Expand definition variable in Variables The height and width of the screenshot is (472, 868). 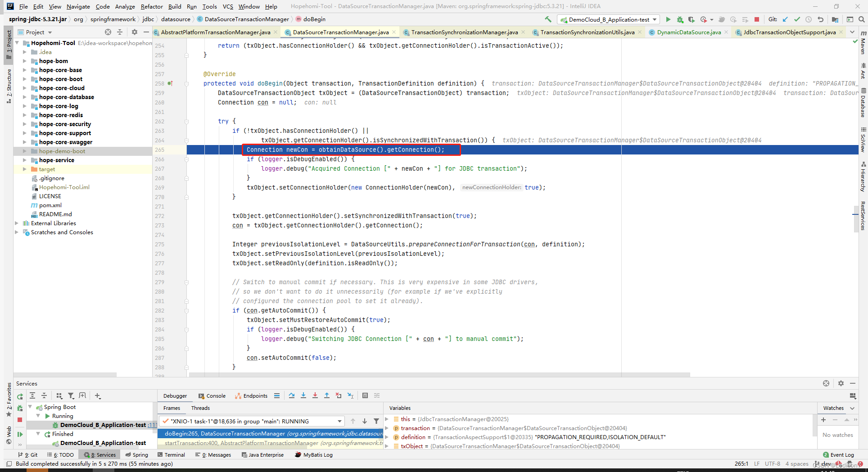click(x=387, y=437)
